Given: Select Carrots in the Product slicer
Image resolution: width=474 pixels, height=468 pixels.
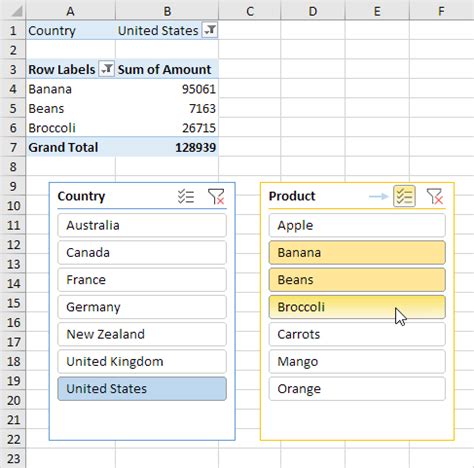Looking at the screenshot, I should pos(357,334).
